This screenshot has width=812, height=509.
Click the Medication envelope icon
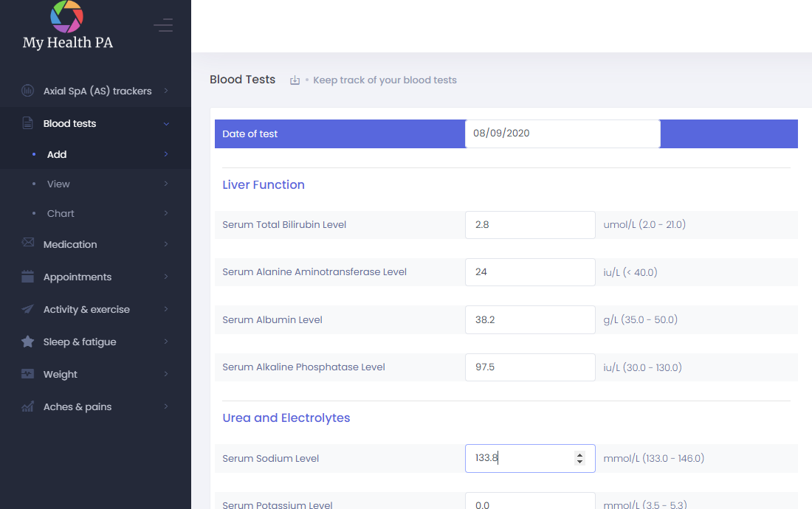27,243
